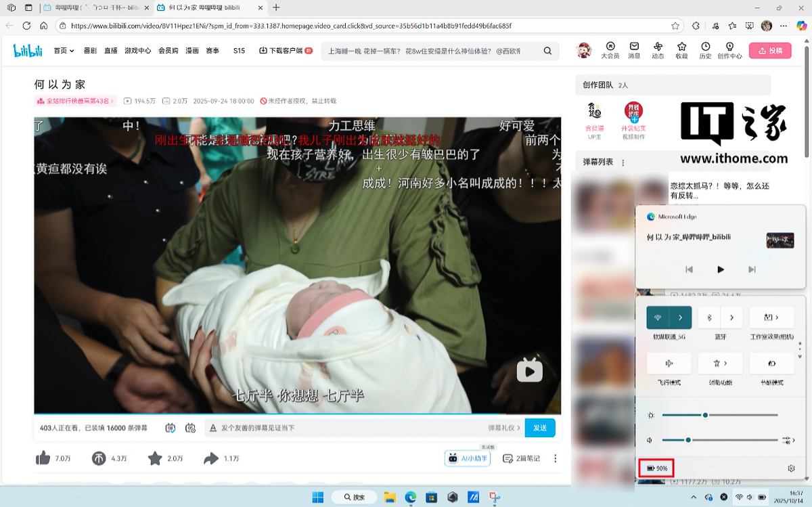The width and height of the screenshot is (812, 507).
Task: Enable 飞行模式 airplane mode
Action: point(669,363)
